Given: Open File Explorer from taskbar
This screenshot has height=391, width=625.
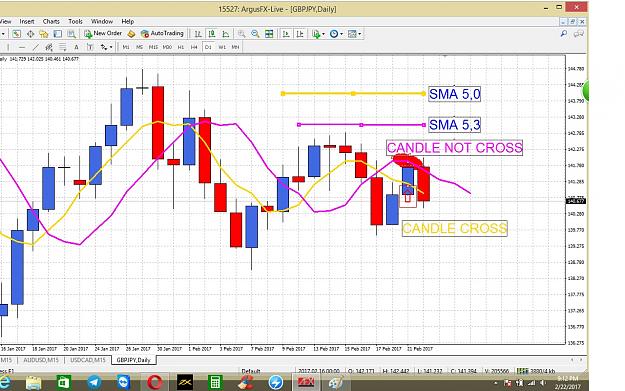Looking at the screenshot, I should 33,383.
